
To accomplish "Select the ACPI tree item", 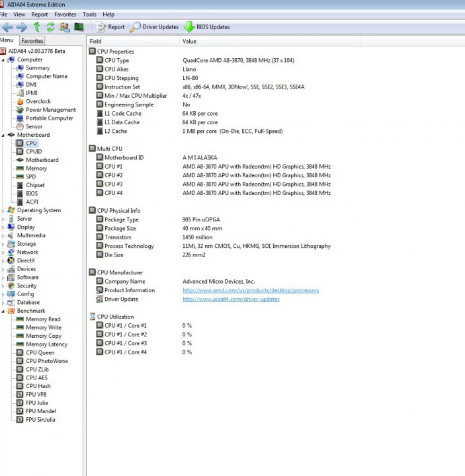I will [32, 202].
